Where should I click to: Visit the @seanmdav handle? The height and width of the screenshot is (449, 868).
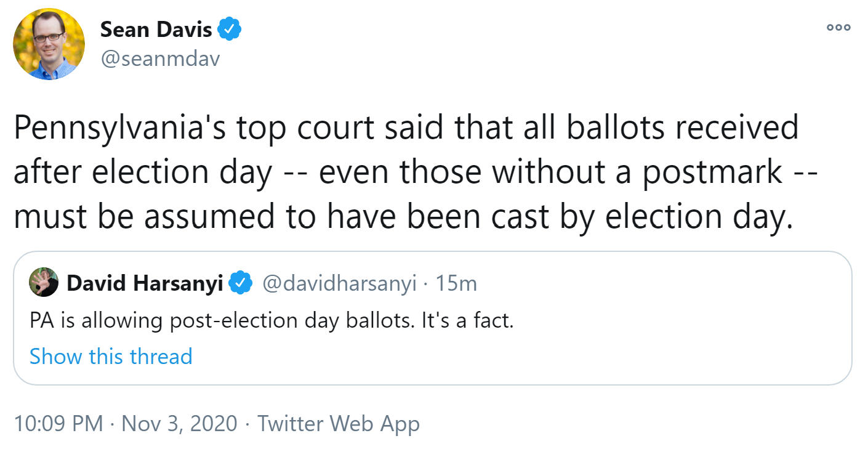click(x=160, y=59)
